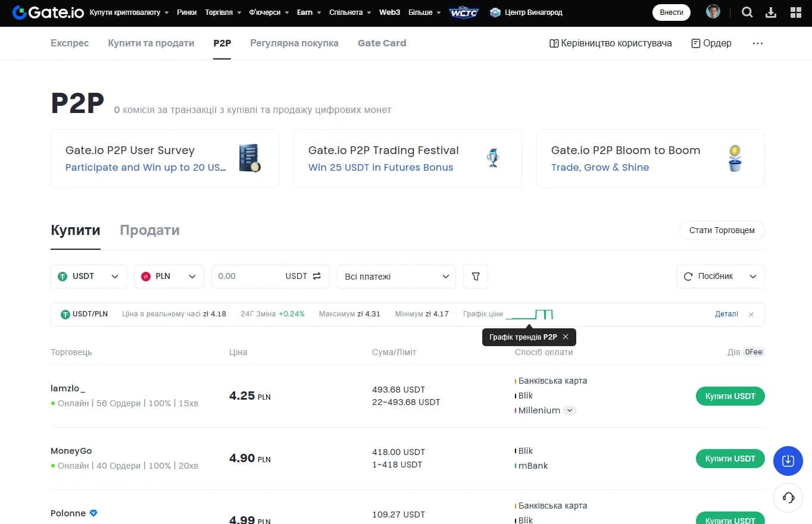This screenshot has width=812, height=524.
Task: Click the price trend chart sparkline
Action: (x=529, y=314)
